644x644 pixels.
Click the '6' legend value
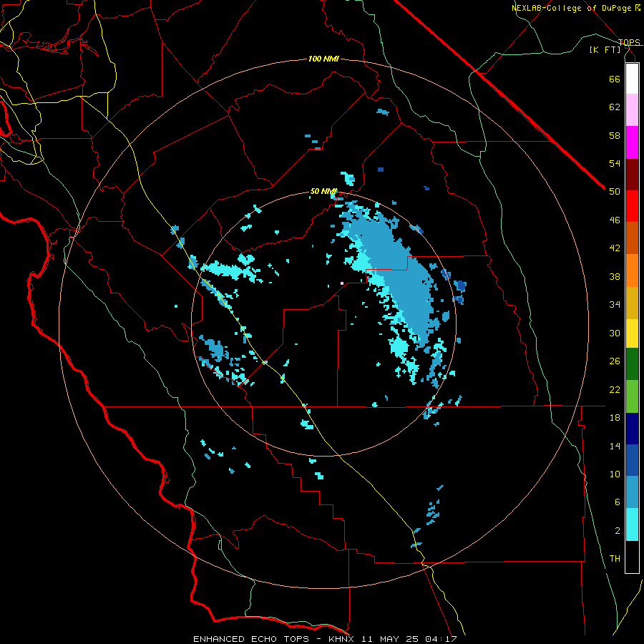pyautogui.click(x=618, y=502)
